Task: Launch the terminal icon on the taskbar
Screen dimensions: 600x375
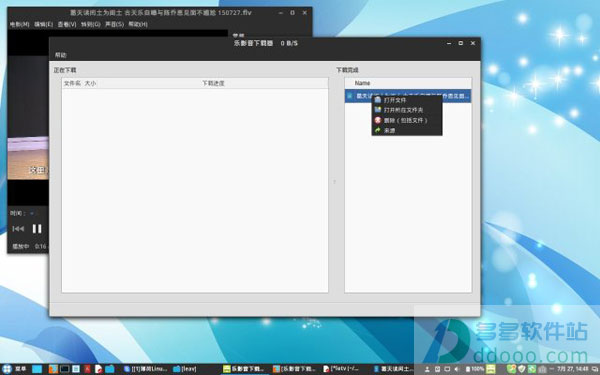Action: [65, 369]
